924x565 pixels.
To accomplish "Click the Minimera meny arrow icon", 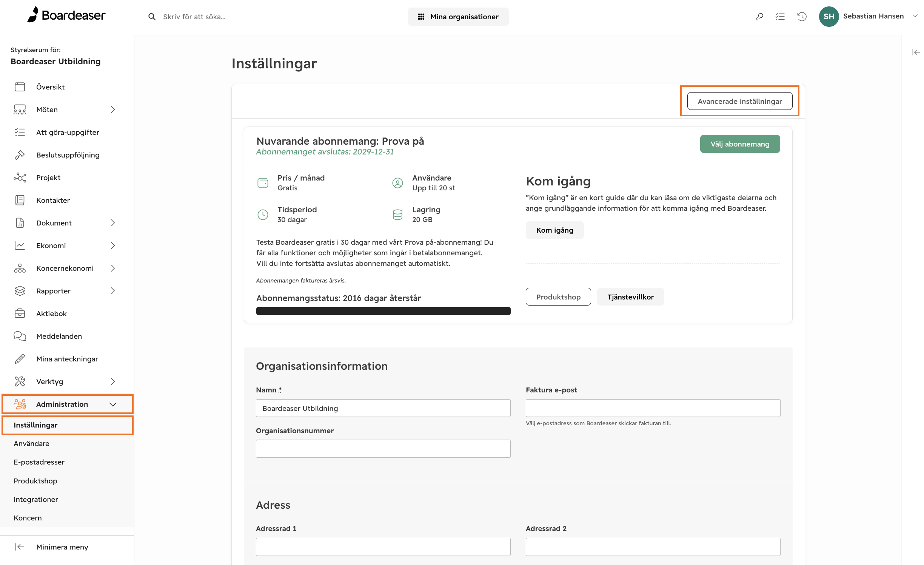I will [x=20, y=547].
